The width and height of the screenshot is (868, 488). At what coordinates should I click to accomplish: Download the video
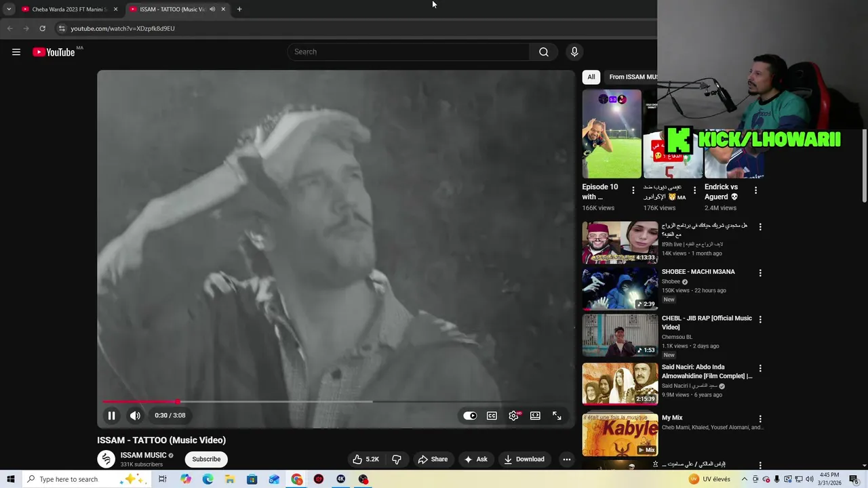point(524,459)
